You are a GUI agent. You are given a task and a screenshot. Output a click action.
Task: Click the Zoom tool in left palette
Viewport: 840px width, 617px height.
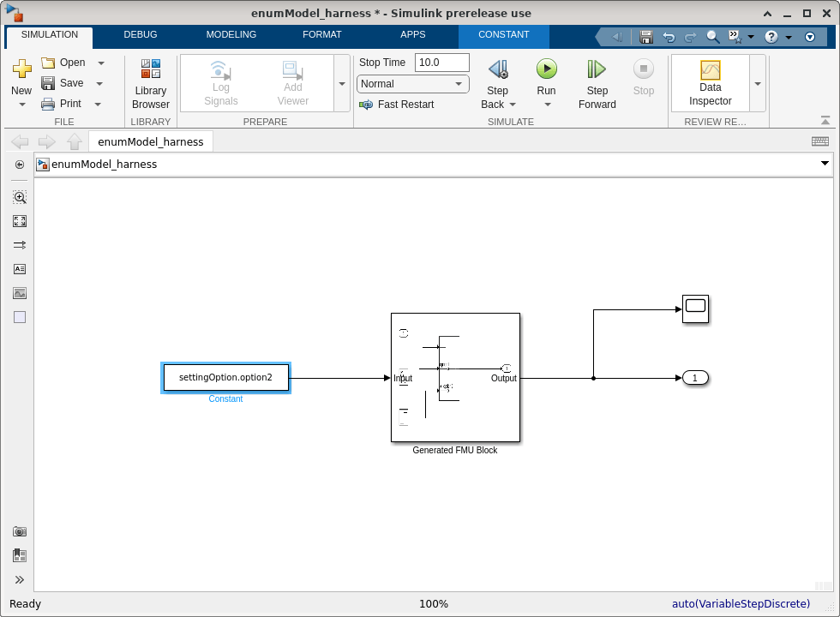(20, 197)
